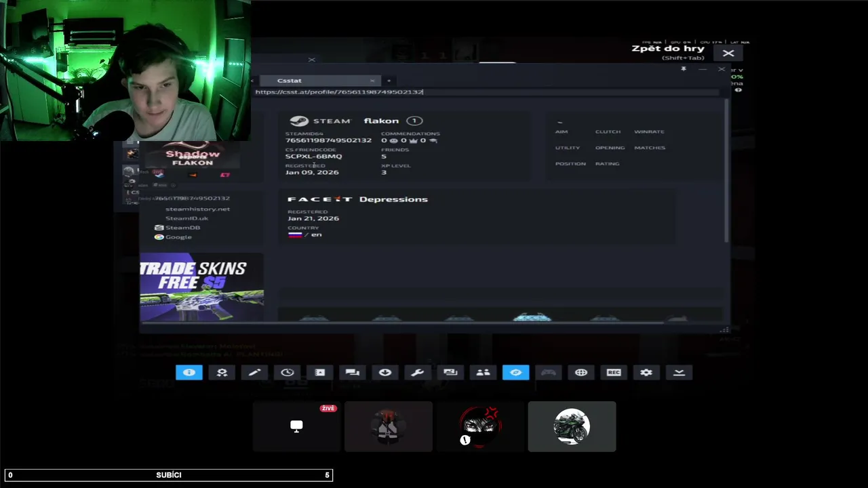Click the FACEIT registered date Jan 21, 2026
This screenshot has height=488, width=868.
[x=313, y=218]
